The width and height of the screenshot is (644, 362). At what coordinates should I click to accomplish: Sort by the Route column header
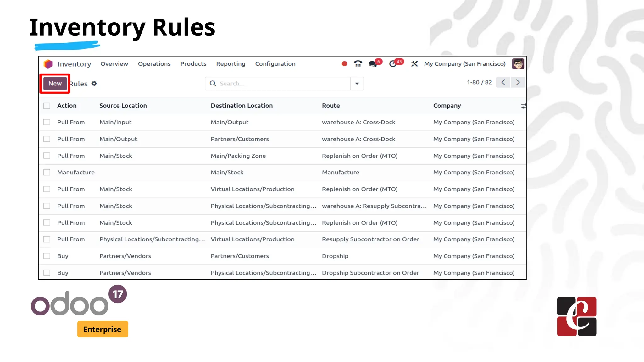(x=331, y=106)
